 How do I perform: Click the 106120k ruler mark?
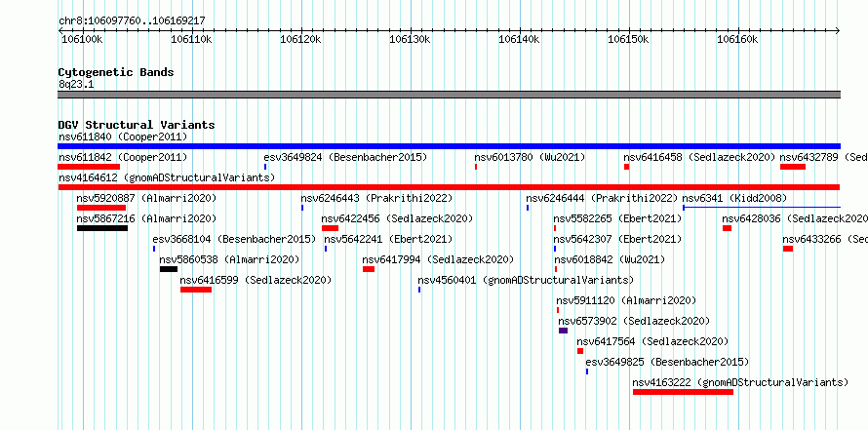click(300, 39)
